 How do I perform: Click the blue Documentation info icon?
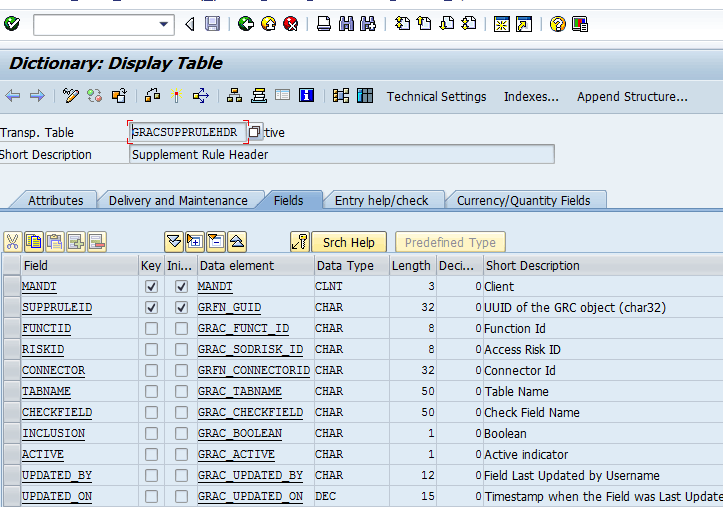pyautogui.click(x=306, y=95)
